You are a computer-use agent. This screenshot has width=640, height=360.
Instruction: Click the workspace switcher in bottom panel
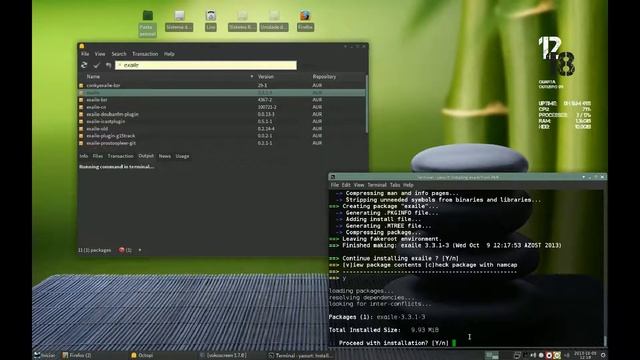click(492, 356)
